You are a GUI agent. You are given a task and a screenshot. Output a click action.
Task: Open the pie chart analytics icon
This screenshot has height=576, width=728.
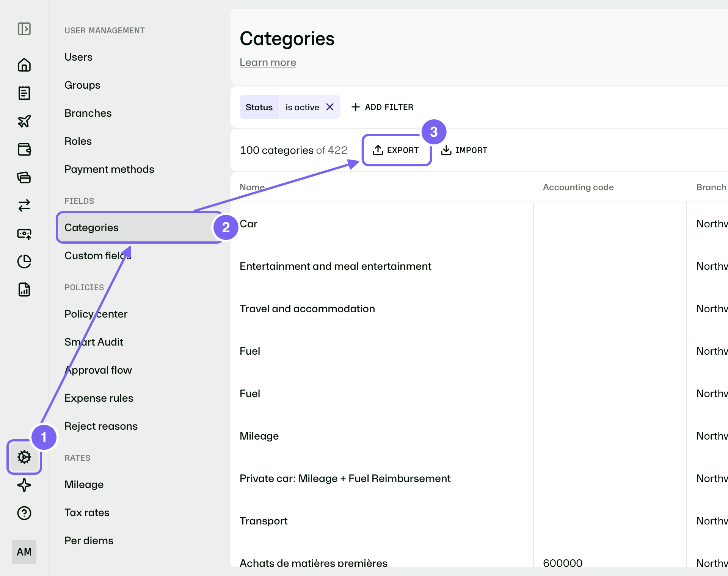(24, 261)
